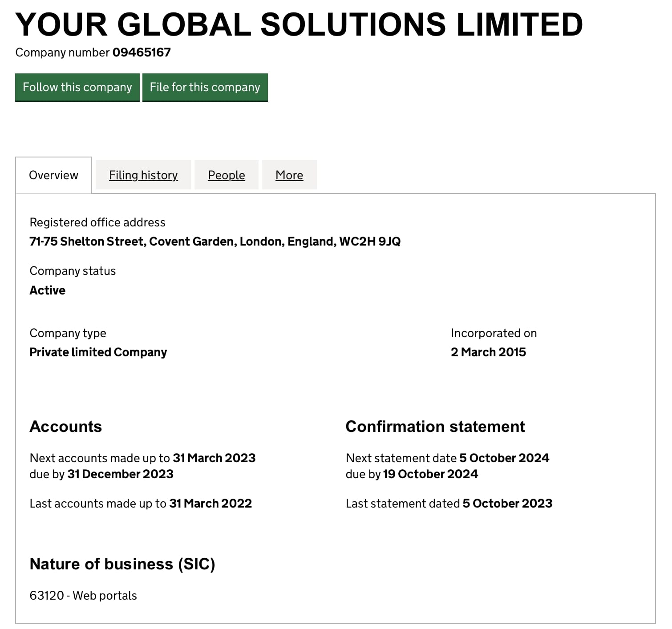
Task: Open the People tab
Action: (x=227, y=175)
